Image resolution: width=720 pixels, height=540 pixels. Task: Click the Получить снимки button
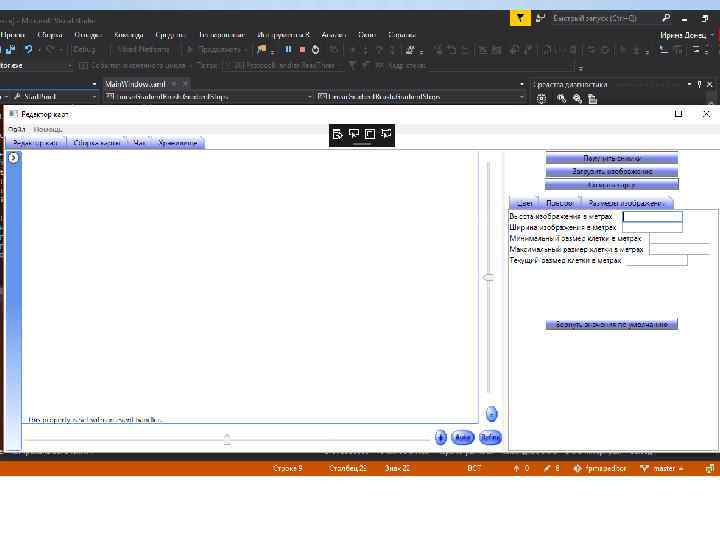[611, 158]
